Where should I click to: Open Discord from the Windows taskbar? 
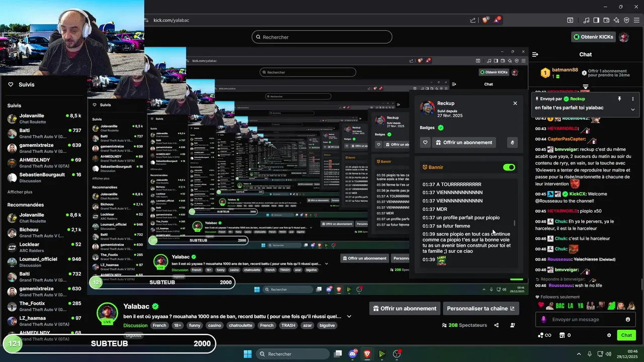353,354
